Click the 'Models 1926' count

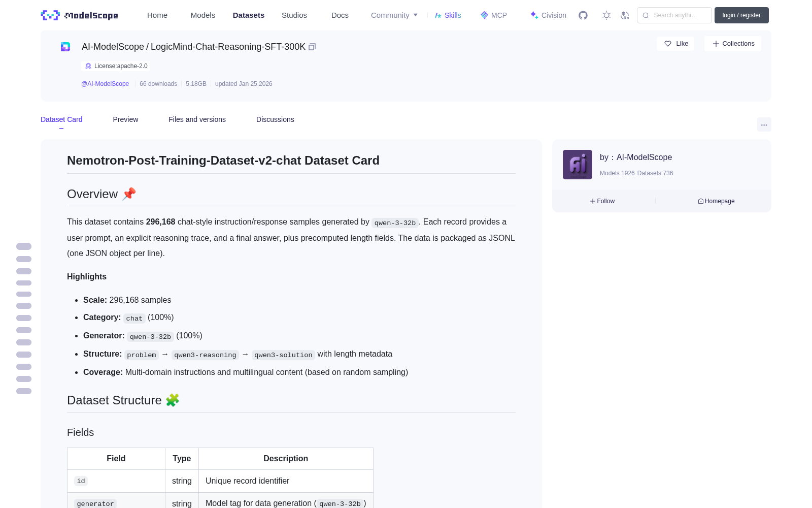[617, 173]
